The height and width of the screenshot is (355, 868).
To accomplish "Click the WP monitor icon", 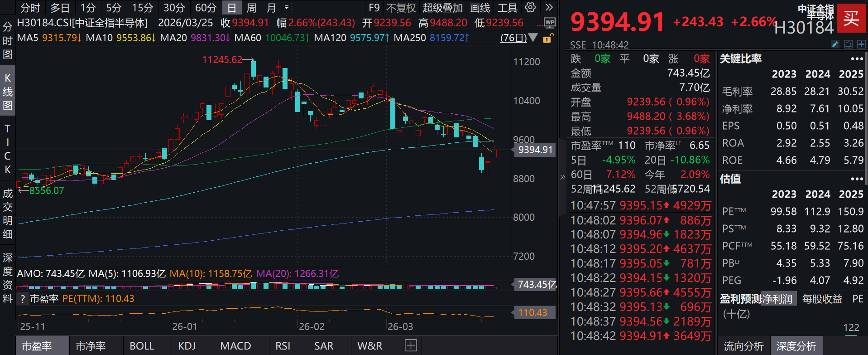I will coord(549,23).
